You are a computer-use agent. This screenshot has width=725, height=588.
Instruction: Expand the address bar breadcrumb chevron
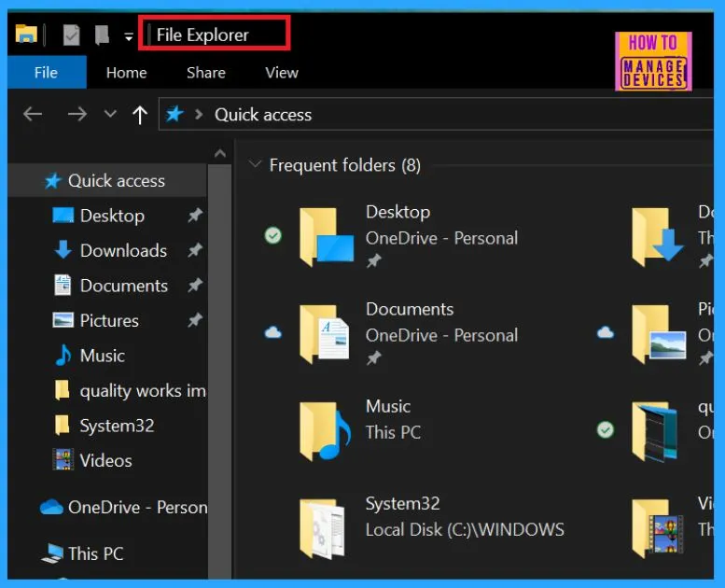[x=200, y=114]
